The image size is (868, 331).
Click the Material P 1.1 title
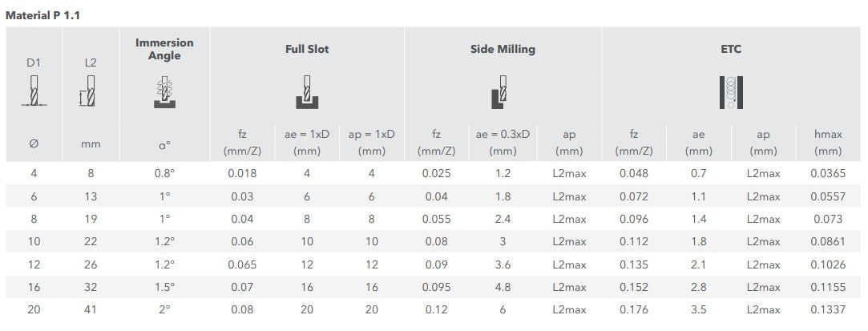[42, 16]
